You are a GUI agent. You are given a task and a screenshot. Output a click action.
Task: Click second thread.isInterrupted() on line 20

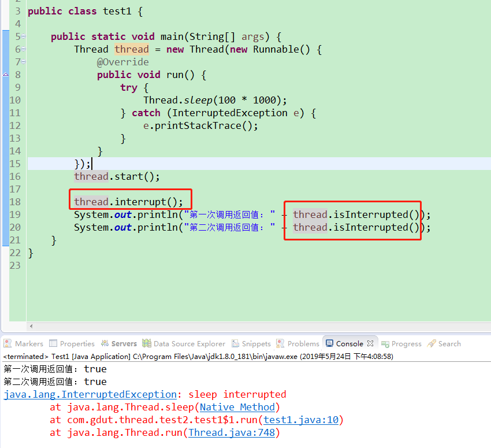click(x=356, y=227)
